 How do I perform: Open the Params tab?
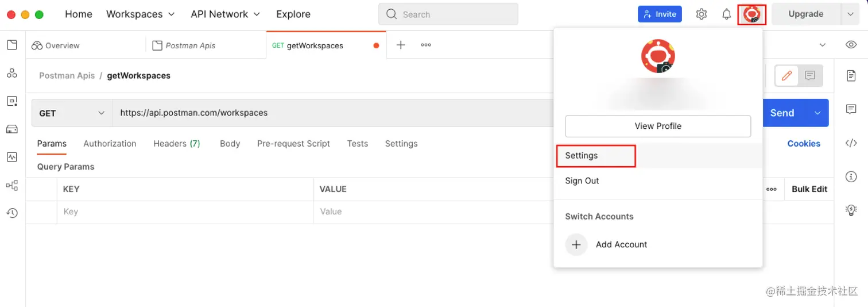coord(52,144)
